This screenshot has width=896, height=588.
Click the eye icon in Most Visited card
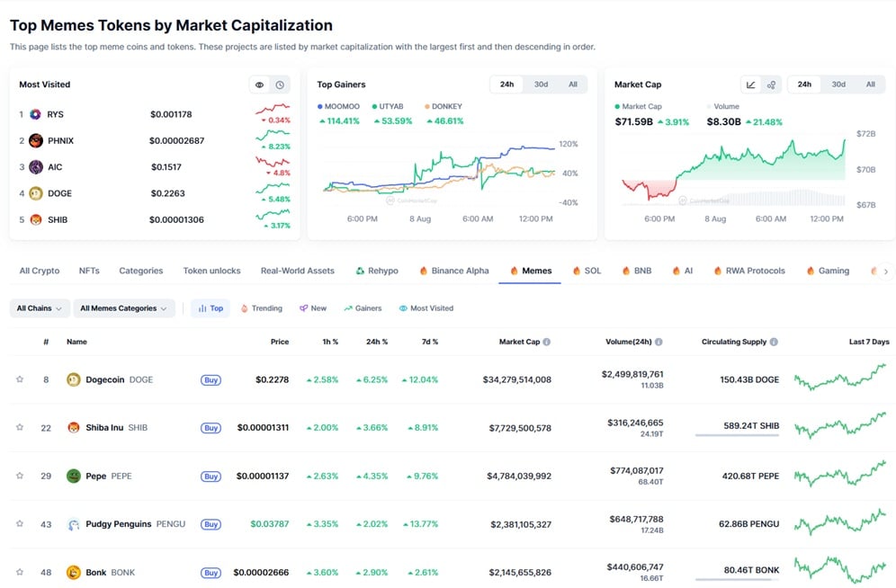[x=259, y=85]
